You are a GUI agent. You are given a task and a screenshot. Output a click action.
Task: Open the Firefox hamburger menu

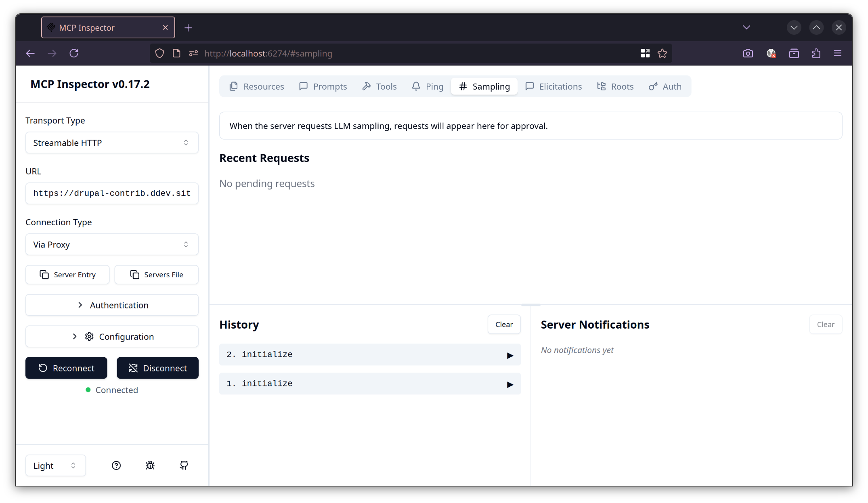(x=838, y=53)
